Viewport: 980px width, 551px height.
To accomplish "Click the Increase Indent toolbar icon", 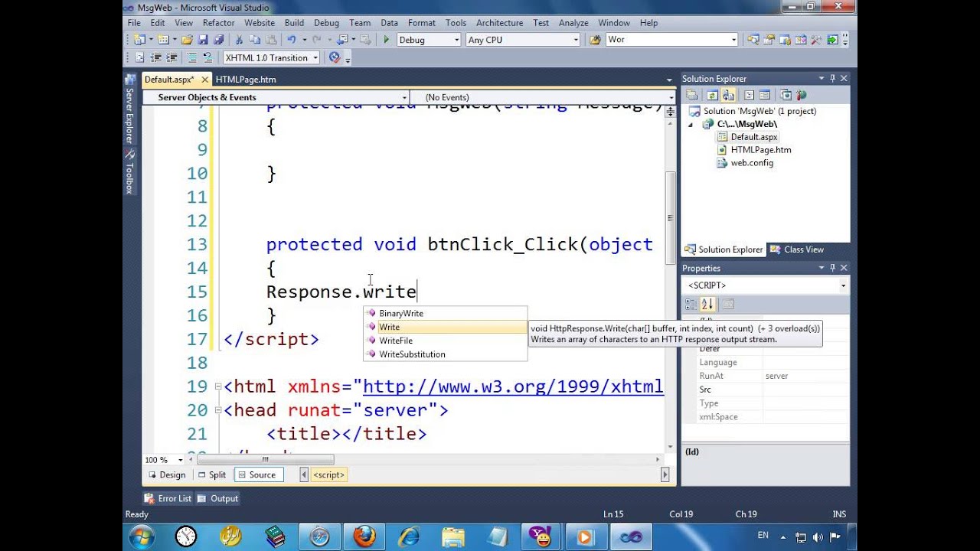I will [x=171, y=57].
